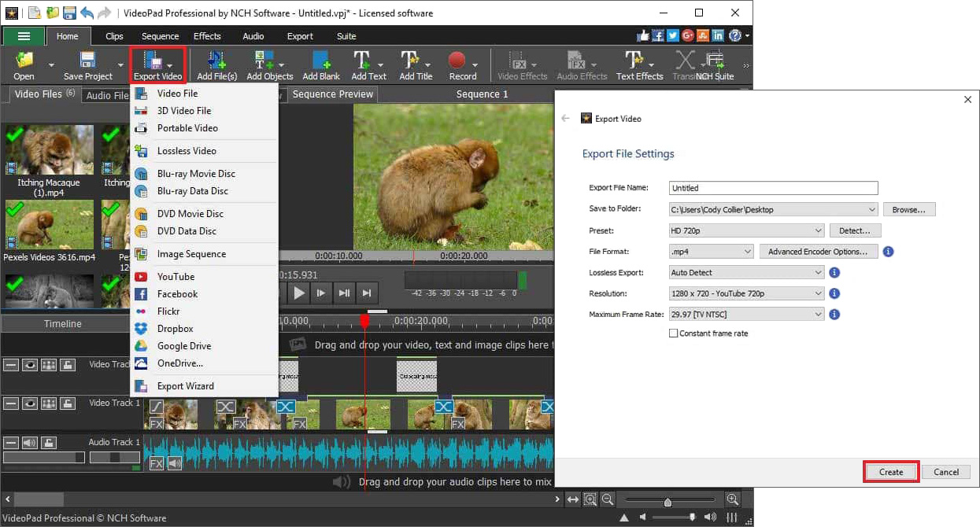The height and width of the screenshot is (527, 980).
Task: Click the Add Objects tool
Action: [x=269, y=64]
